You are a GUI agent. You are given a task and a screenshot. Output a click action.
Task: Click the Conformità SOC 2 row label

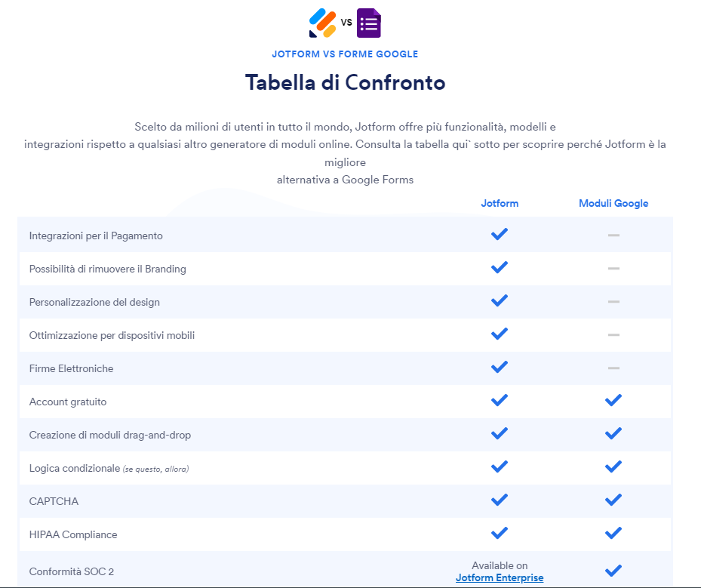(x=72, y=571)
